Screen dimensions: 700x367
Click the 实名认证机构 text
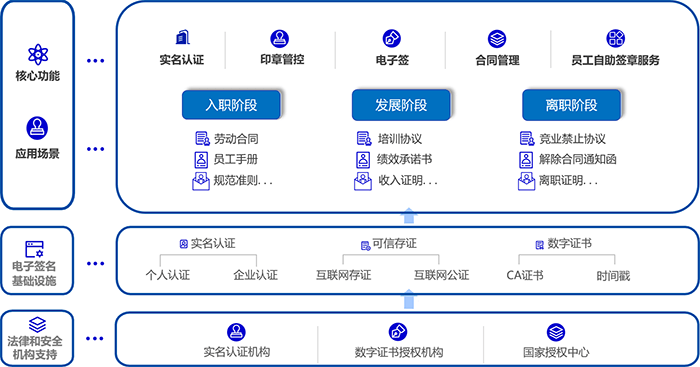(237, 352)
